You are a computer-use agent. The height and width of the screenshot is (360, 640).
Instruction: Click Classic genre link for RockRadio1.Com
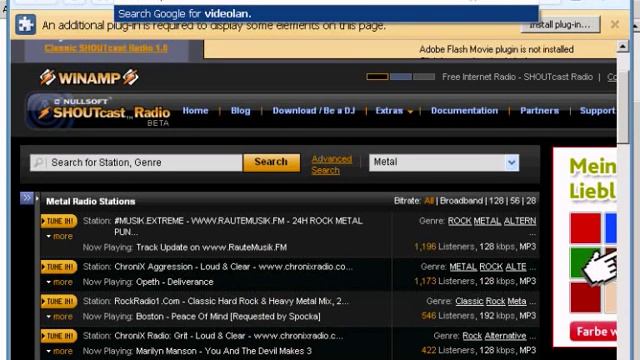pos(469,301)
